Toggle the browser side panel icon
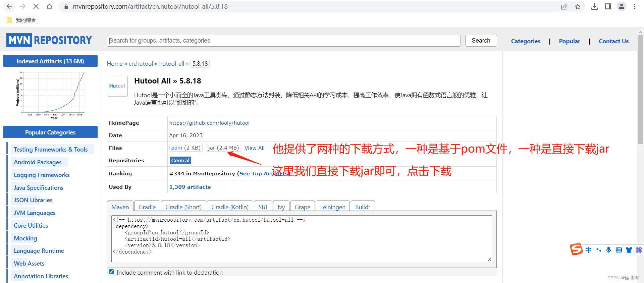This screenshot has width=644, height=283. 608,6
